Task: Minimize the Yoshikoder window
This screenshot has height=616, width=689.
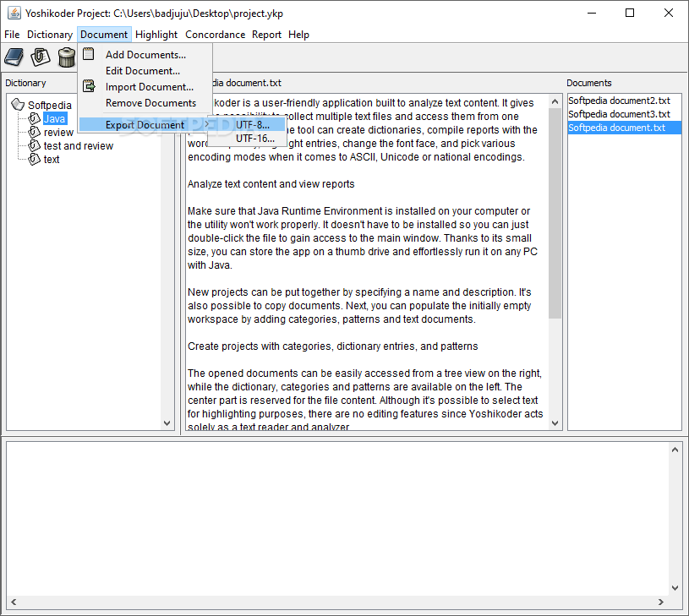Action: pos(592,14)
